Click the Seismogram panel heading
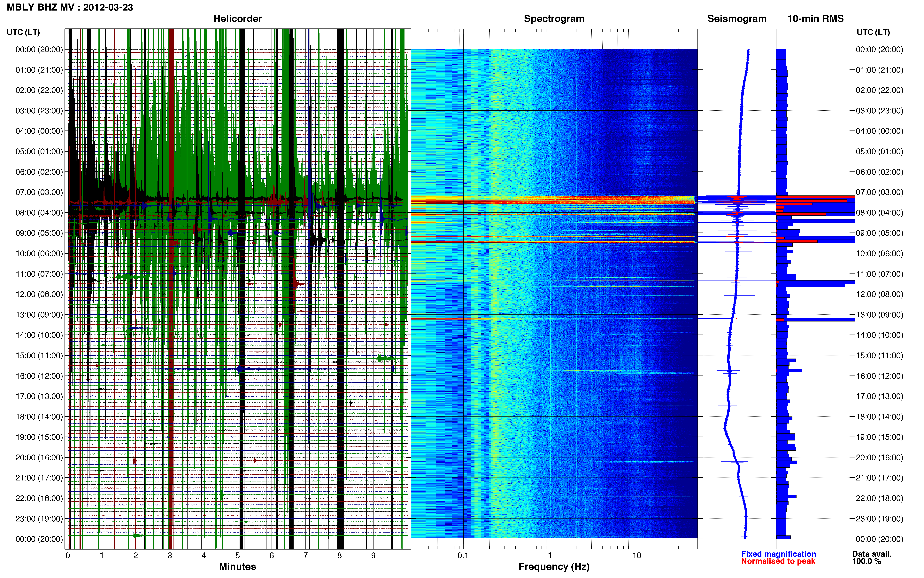The width and height of the screenshot is (924, 578). 736,19
